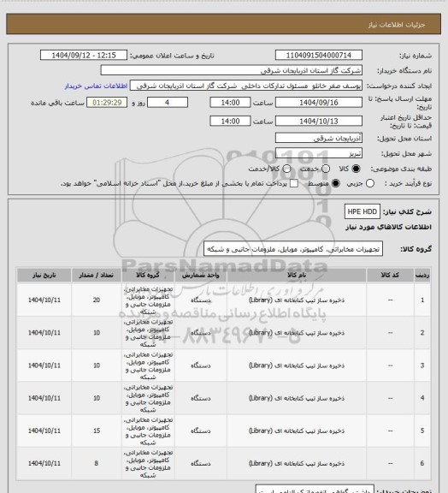Click the goods group cell in row 4
The height and width of the screenshot is (493, 448).
(x=148, y=398)
